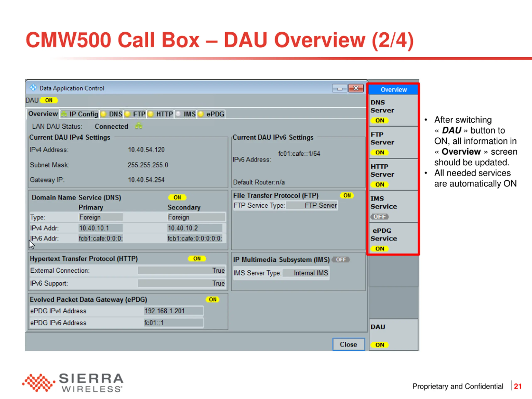The width and height of the screenshot is (532, 399).
Task: Close the Data Application Control window with X
Action: tap(356, 88)
